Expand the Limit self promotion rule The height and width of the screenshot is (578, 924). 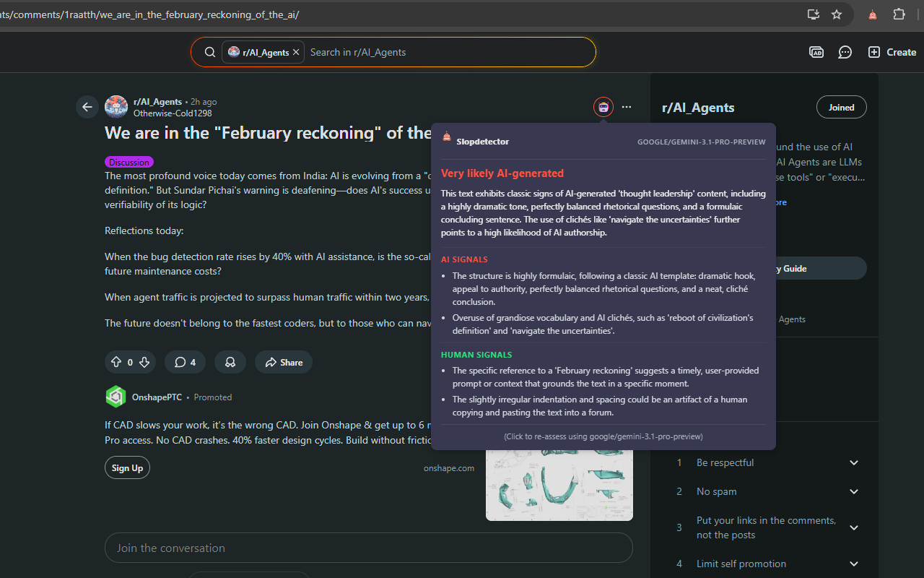(x=854, y=564)
